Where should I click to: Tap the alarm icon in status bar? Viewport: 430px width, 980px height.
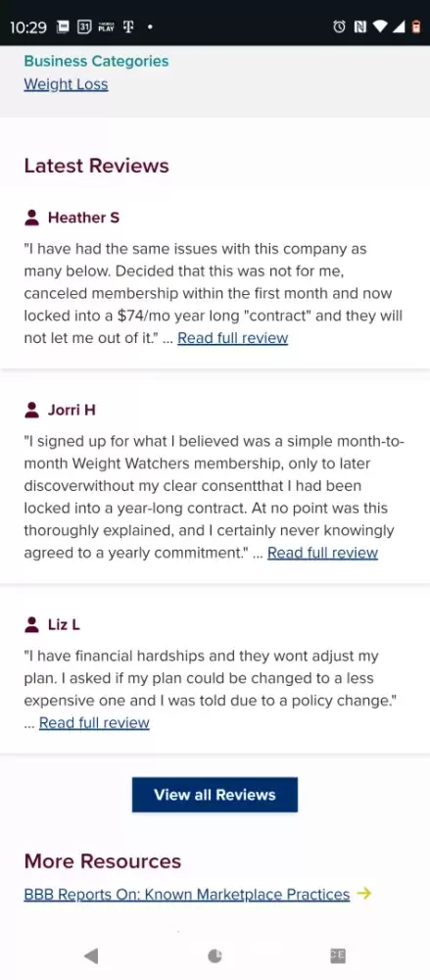(x=339, y=26)
